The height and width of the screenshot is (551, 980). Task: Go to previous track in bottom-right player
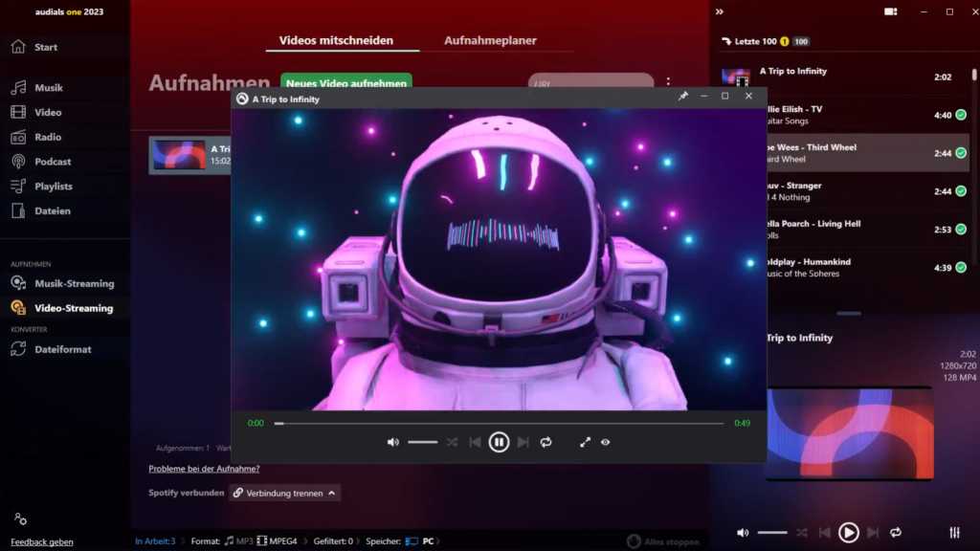coord(824,533)
